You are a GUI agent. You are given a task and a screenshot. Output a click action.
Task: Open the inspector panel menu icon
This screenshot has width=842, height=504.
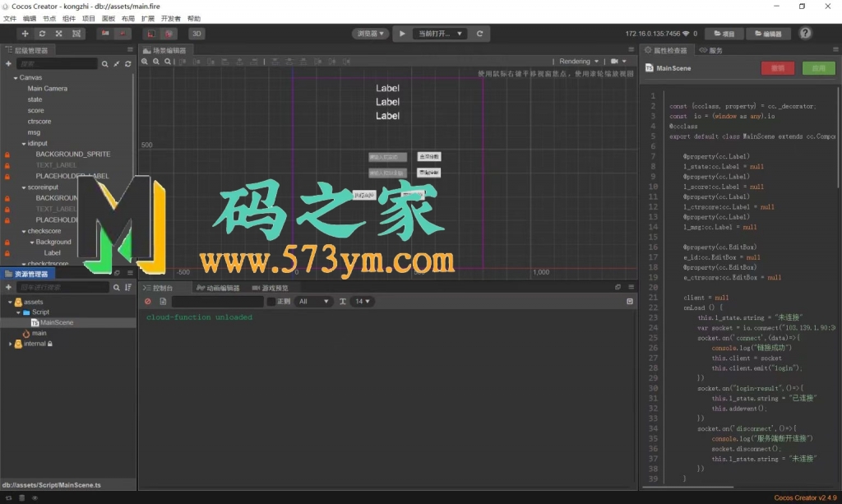pos(835,50)
